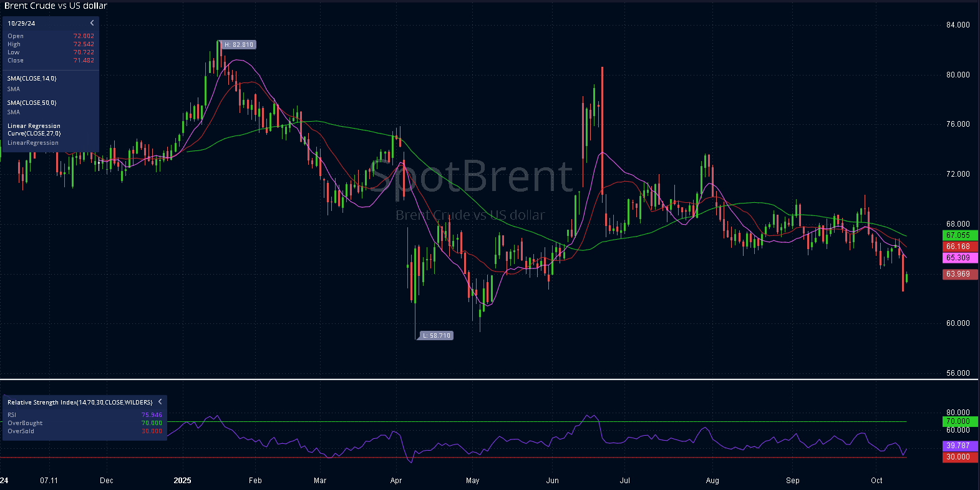Collapse the Relative Strength Index legend
This screenshot has width=980, height=490.
tap(160, 402)
